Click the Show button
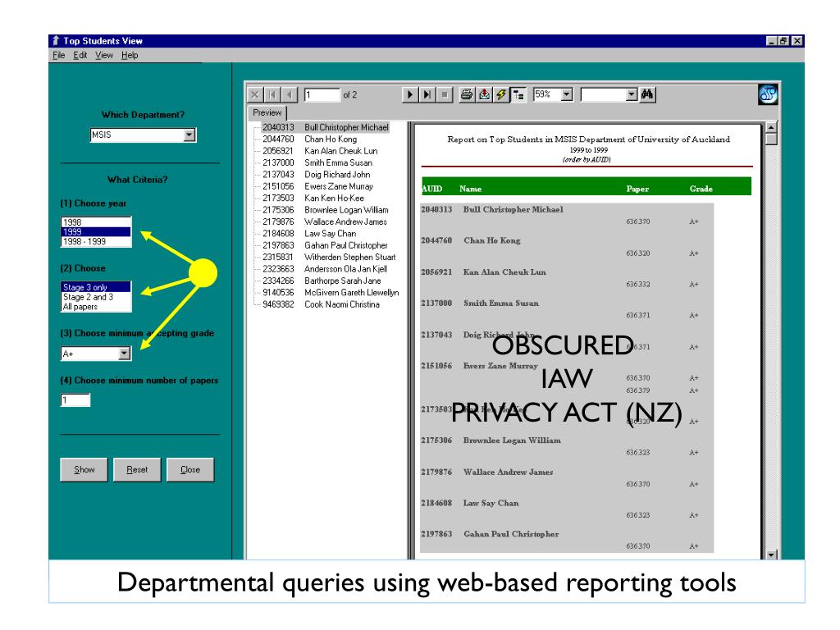This screenshot has width=840, height=630. (84, 470)
